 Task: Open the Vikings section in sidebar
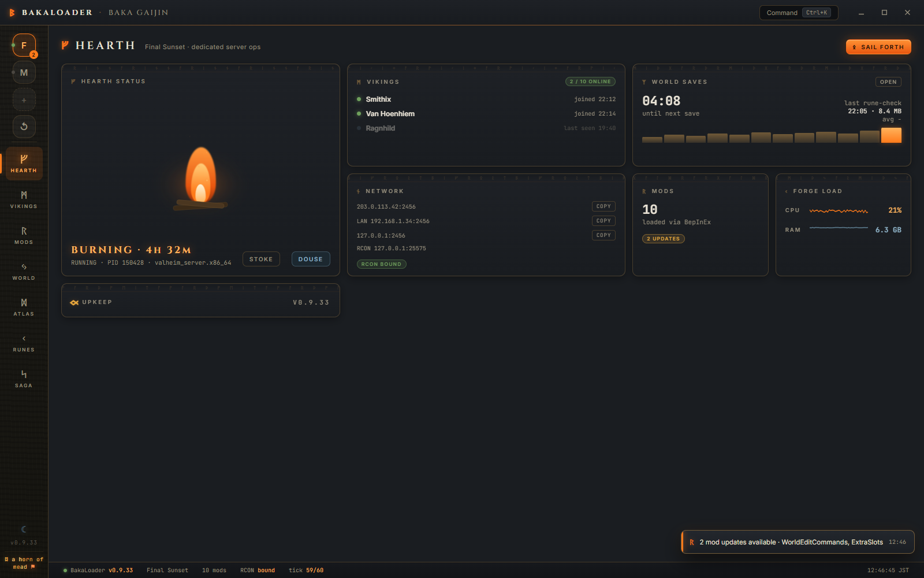[x=24, y=199]
